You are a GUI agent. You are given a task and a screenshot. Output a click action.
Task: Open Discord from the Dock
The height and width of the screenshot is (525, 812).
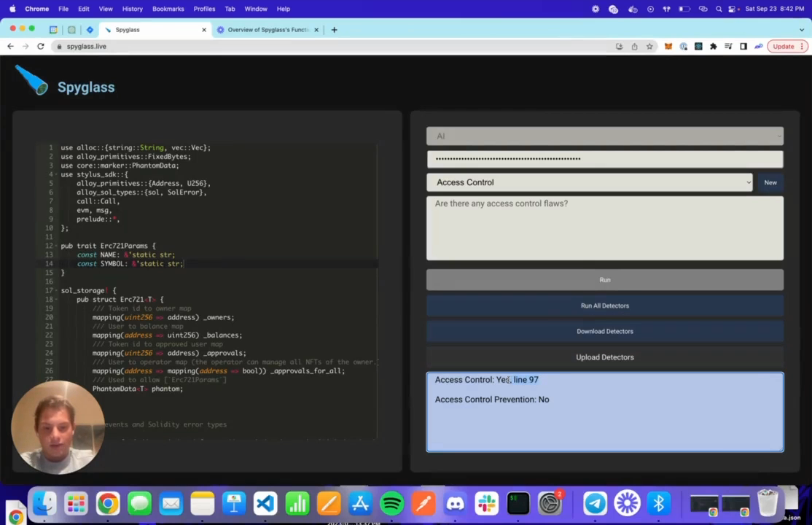tap(455, 502)
